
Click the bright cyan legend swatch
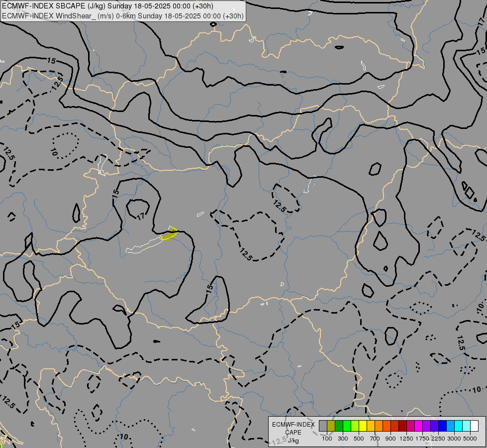click(459, 426)
